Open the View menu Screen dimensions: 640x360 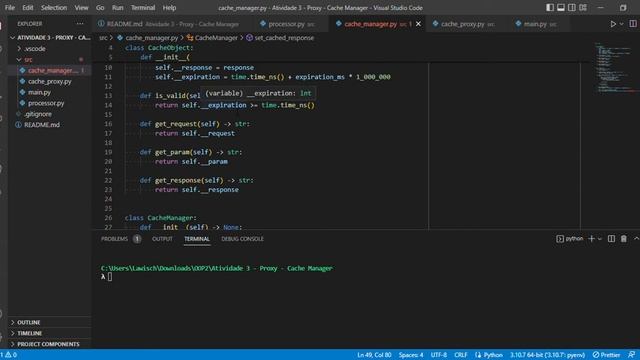81,8
